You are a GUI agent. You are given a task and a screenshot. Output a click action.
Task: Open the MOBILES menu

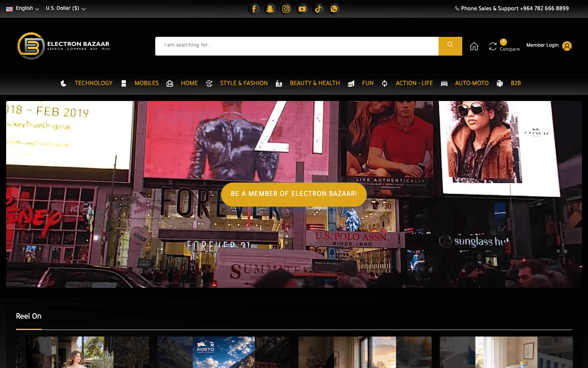(147, 83)
